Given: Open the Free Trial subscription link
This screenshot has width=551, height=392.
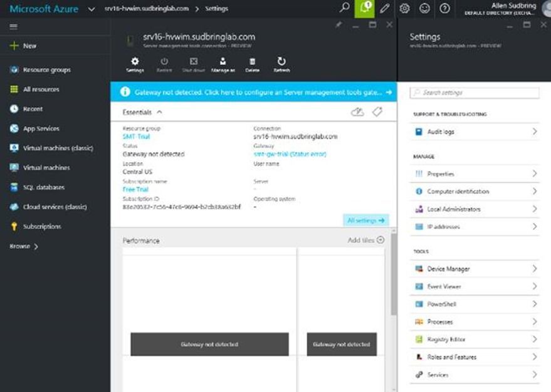Looking at the screenshot, I should (x=135, y=190).
